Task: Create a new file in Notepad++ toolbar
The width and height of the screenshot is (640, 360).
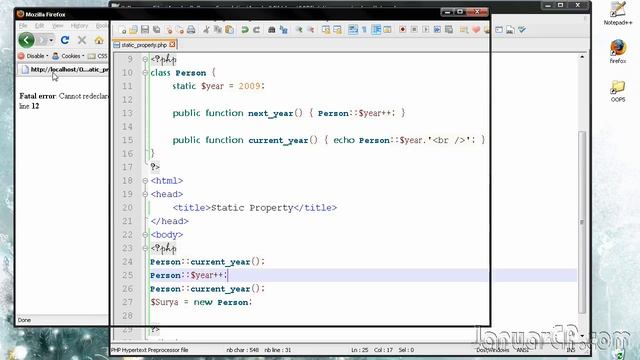Action: 122,30
